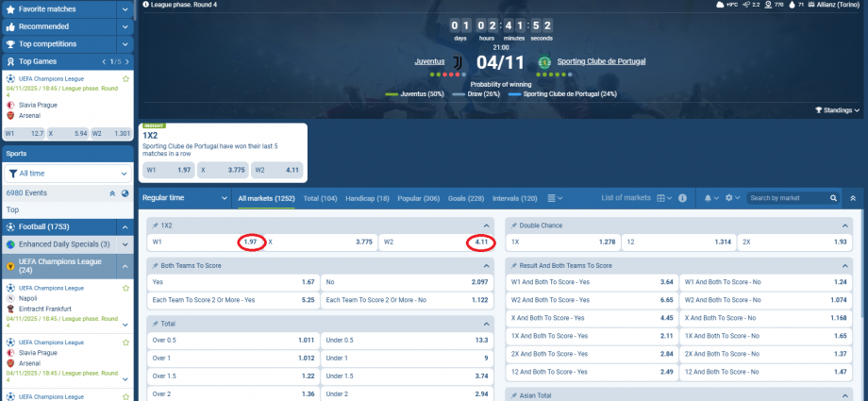Screen dimensions: 868x401
Task: Favorite the Slavia Prague vs Arsenal top game
Action: coord(126,79)
